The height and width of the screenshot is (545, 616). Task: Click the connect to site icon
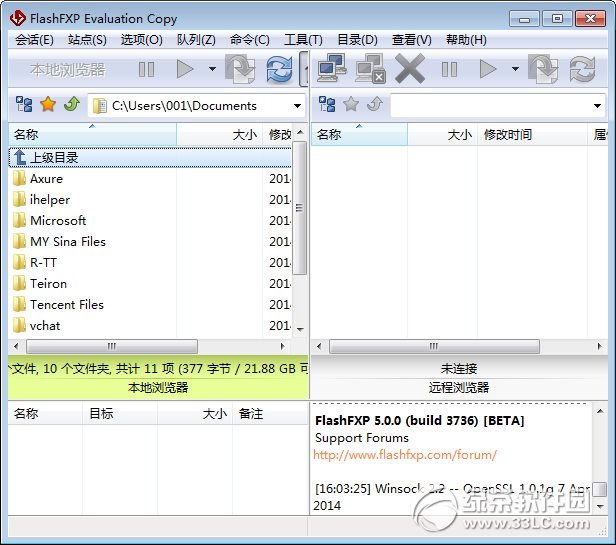(332, 68)
